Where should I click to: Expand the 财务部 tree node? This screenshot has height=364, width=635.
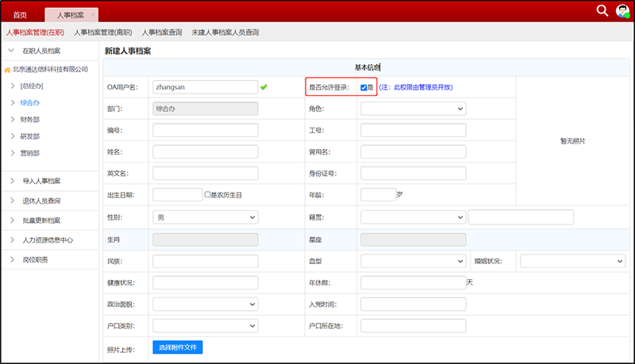click(13, 119)
